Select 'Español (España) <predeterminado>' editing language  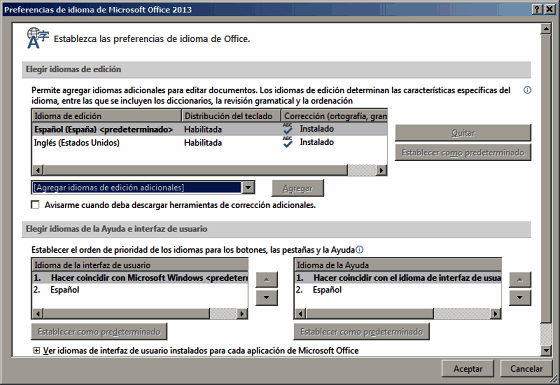[x=209, y=129]
